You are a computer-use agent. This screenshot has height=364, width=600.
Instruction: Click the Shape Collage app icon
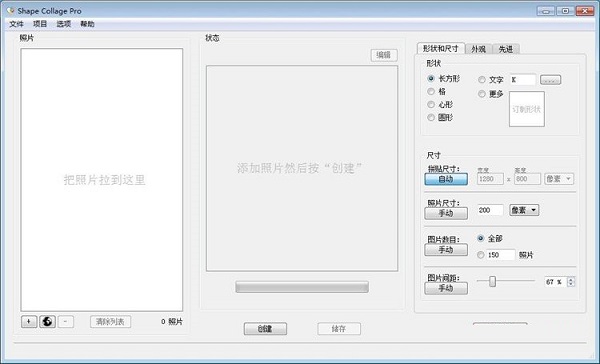click(x=11, y=11)
